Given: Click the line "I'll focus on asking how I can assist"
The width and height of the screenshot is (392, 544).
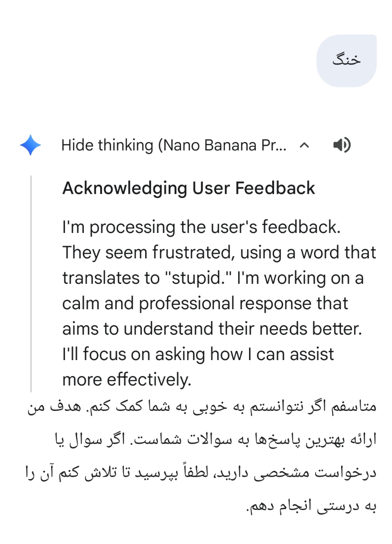Looking at the screenshot, I should pos(198,354).
